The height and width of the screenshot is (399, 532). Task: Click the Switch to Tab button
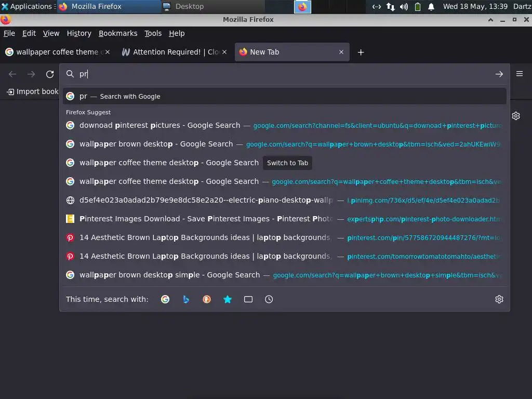(x=287, y=163)
